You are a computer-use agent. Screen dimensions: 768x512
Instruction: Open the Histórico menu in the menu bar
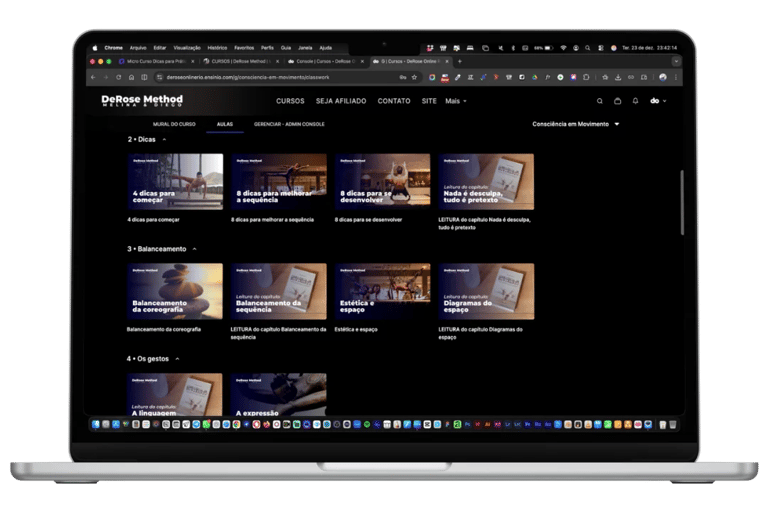(217, 48)
